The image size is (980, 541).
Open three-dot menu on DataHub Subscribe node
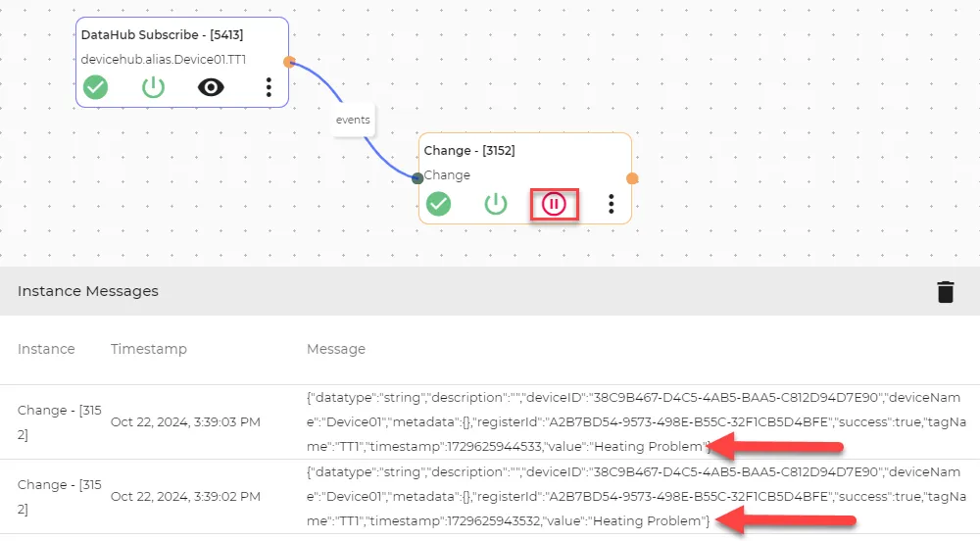tap(269, 87)
